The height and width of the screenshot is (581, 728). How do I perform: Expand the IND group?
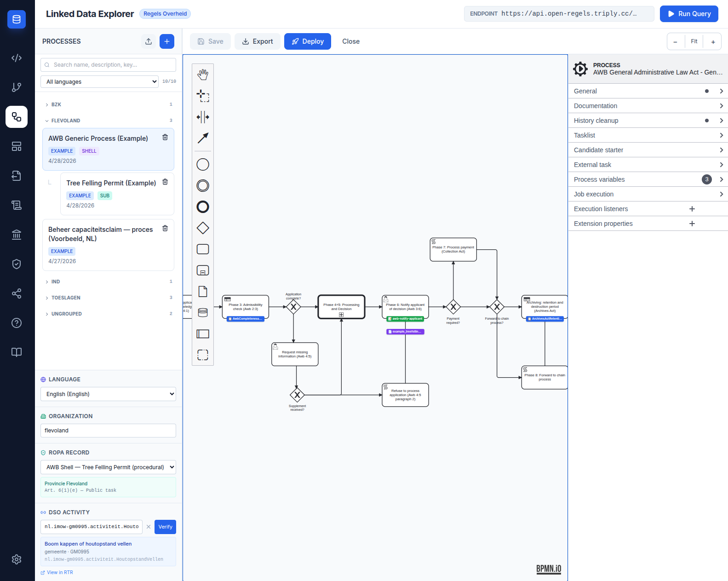(109, 282)
